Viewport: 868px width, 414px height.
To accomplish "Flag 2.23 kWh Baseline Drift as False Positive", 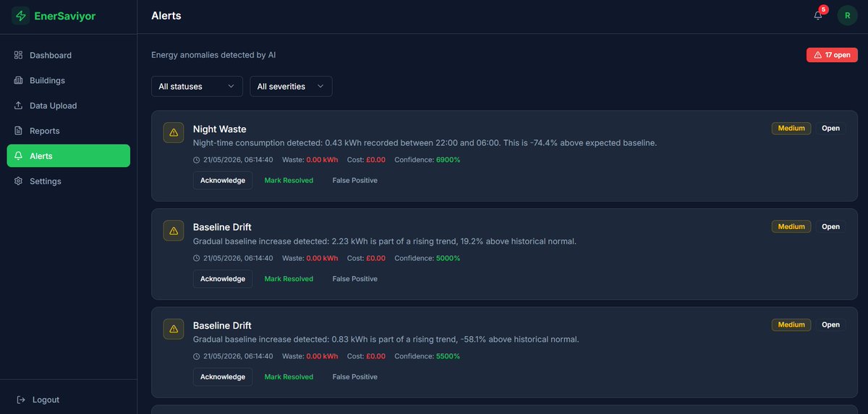I will (354, 279).
